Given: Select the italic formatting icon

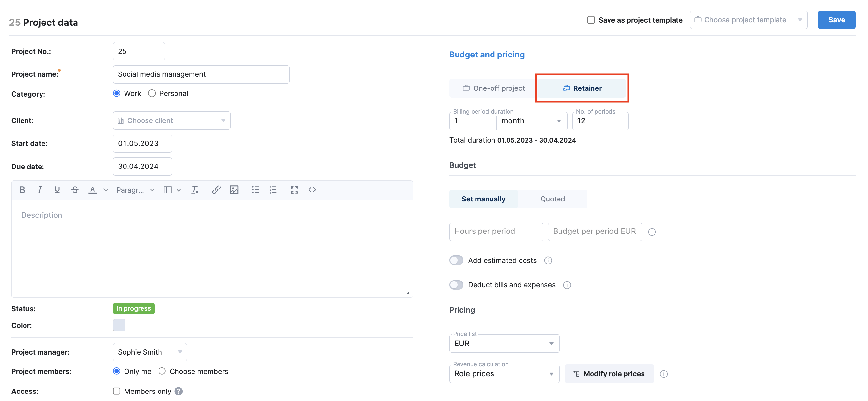Looking at the screenshot, I should [x=40, y=190].
